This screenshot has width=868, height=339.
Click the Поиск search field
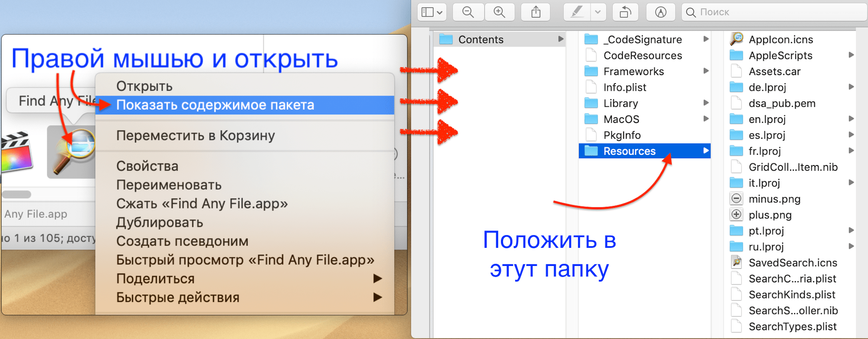[x=774, y=12]
